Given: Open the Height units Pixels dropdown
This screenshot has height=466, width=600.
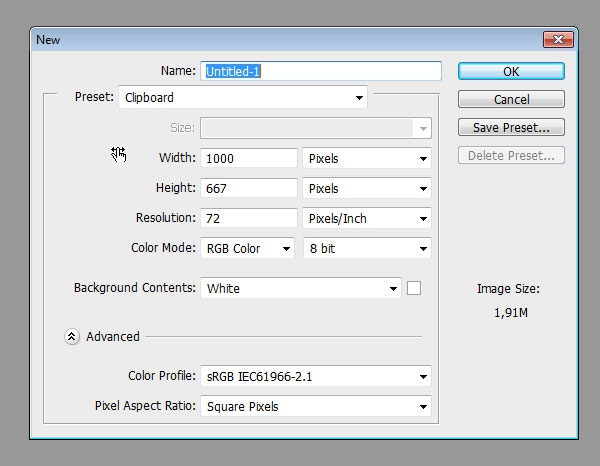Looking at the screenshot, I should click(367, 188).
